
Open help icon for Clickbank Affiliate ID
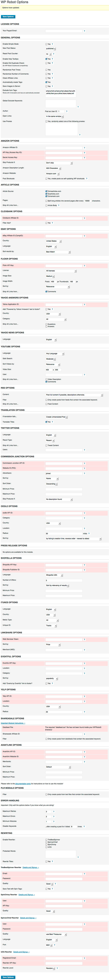click(84, 218)
